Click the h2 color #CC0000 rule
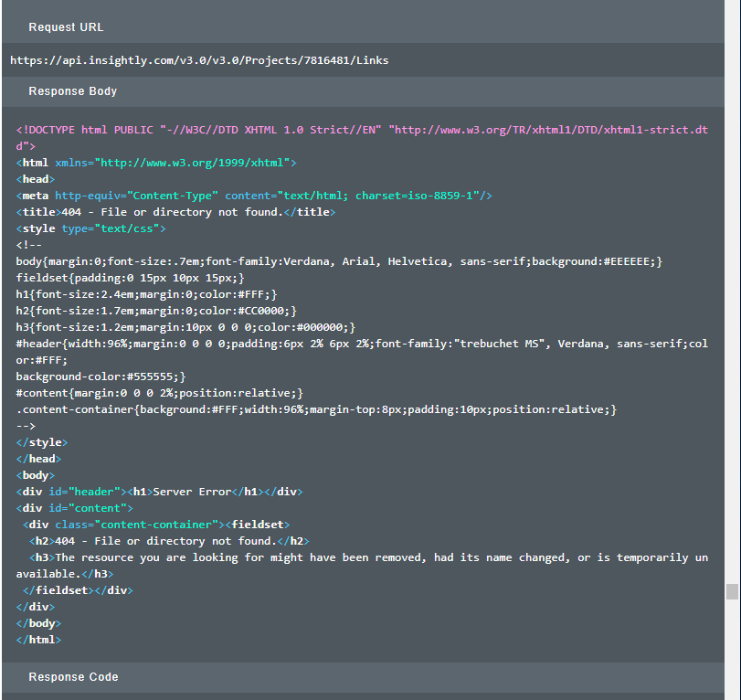The height and width of the screenshot is (700, 741). 155,311
